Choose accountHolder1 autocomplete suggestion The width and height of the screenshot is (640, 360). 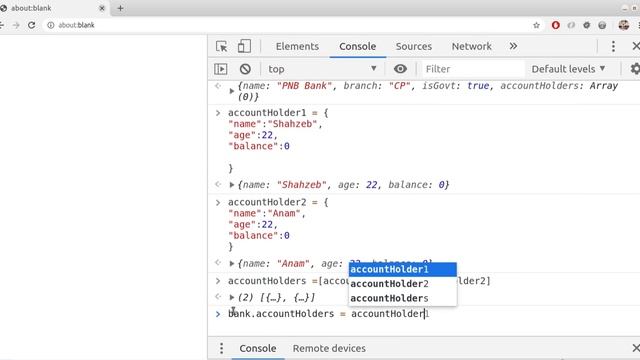[402, 269]
